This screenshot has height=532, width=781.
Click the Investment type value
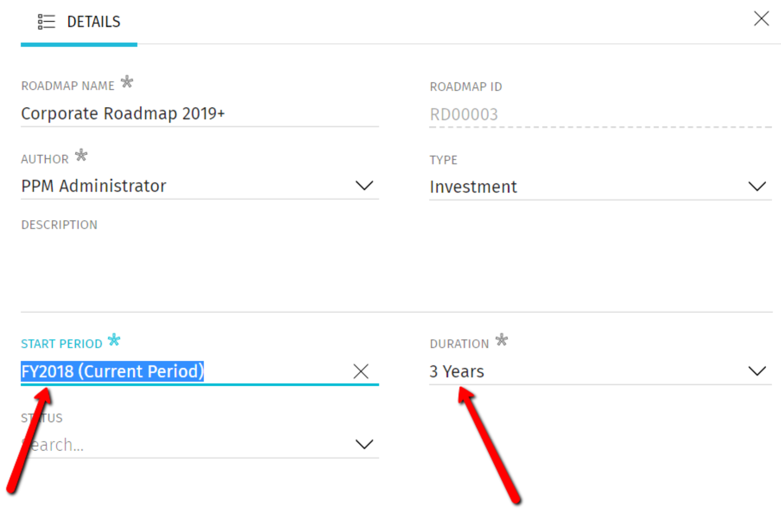[x=473, y=187]
